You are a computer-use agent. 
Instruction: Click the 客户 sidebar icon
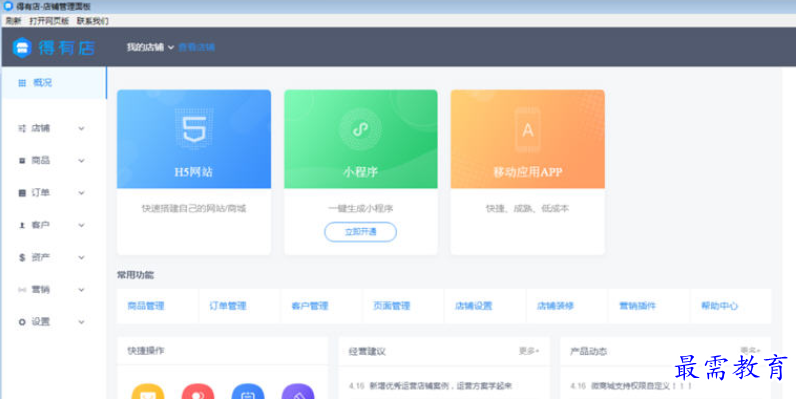(22, 225)
